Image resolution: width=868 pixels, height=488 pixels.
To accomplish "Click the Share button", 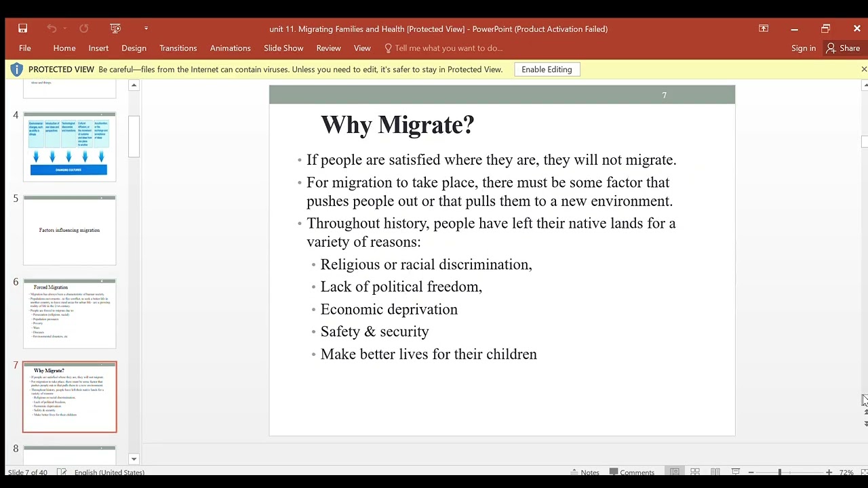I will point(843,48).
